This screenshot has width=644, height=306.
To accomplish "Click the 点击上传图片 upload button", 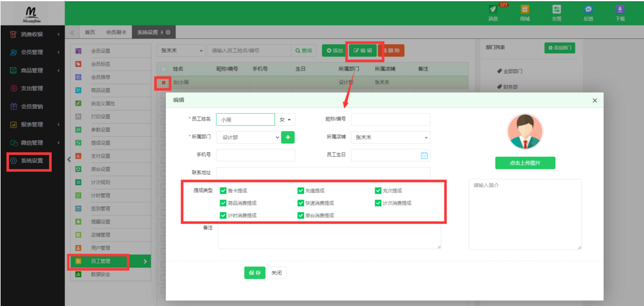I will tap(525, 163).
